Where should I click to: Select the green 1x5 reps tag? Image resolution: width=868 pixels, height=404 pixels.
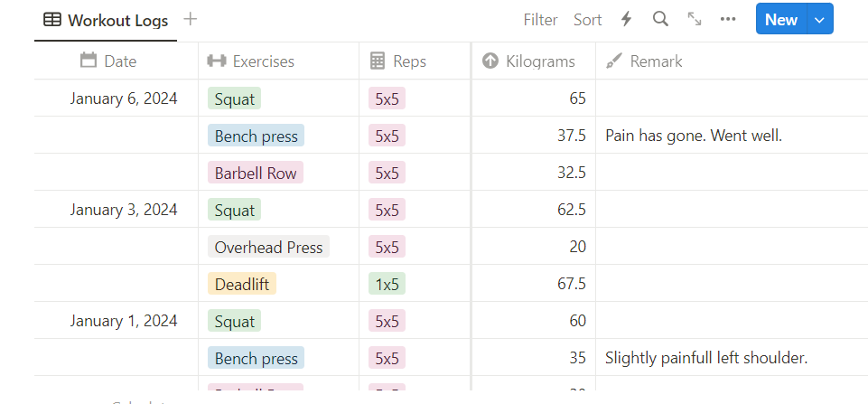pyautogui.click(x=387, y=284)
